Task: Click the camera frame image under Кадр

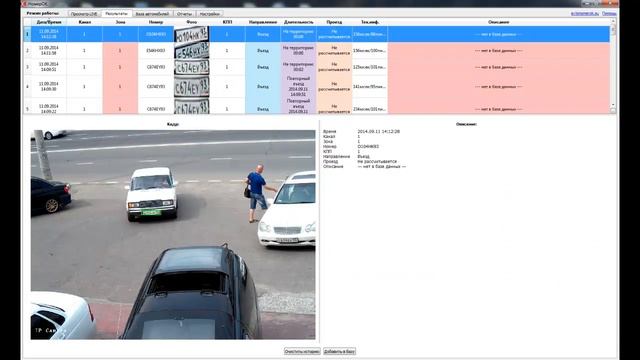Action: (173, 235)
